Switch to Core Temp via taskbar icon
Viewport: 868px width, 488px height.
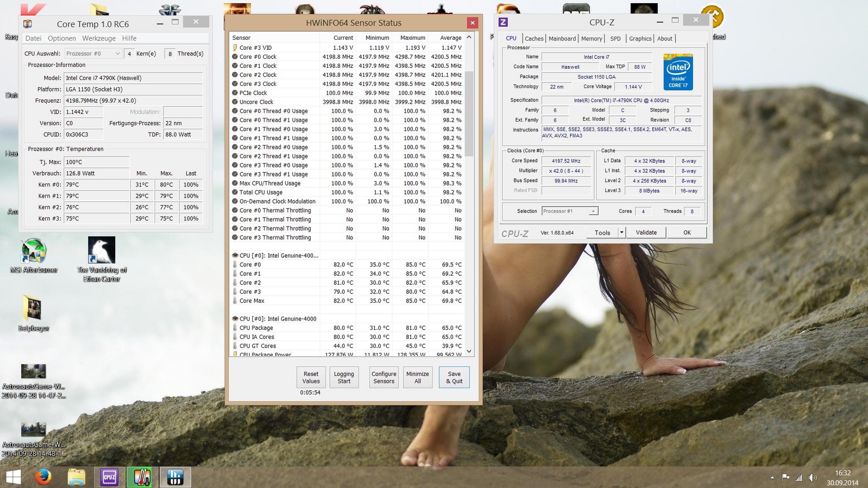(142, 477)
